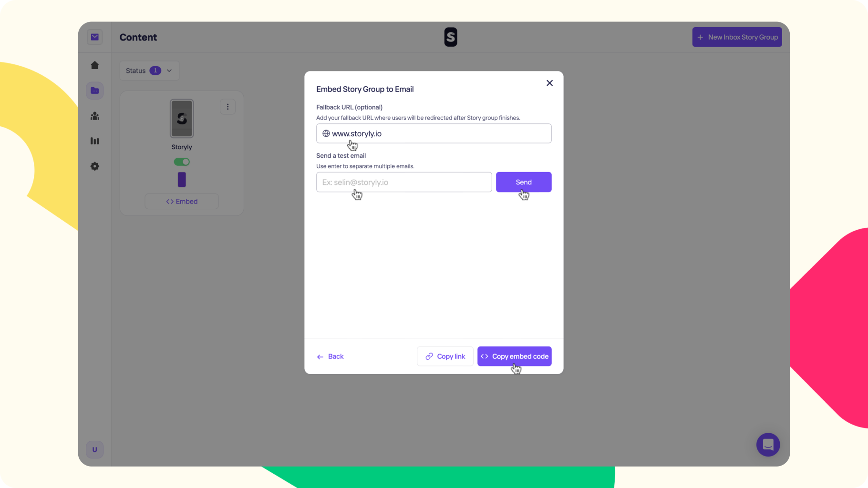Click the Send test email button

pos(524,182)
